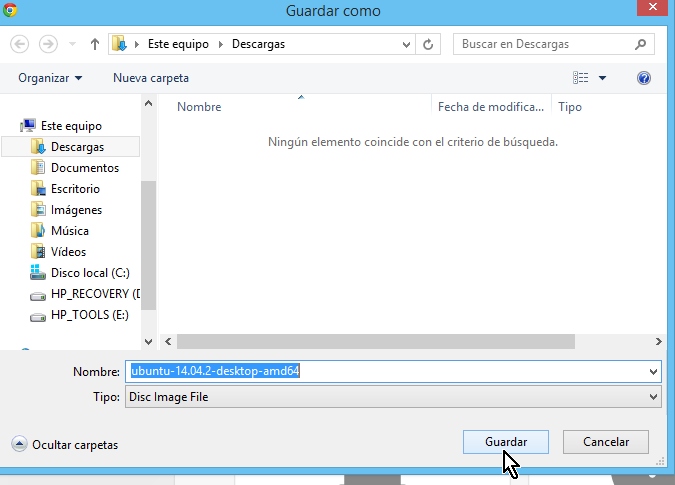This screenshot has width=675, height=485.
Task: Close the Guardar como dialog
Action: click(x=653, y=7)
